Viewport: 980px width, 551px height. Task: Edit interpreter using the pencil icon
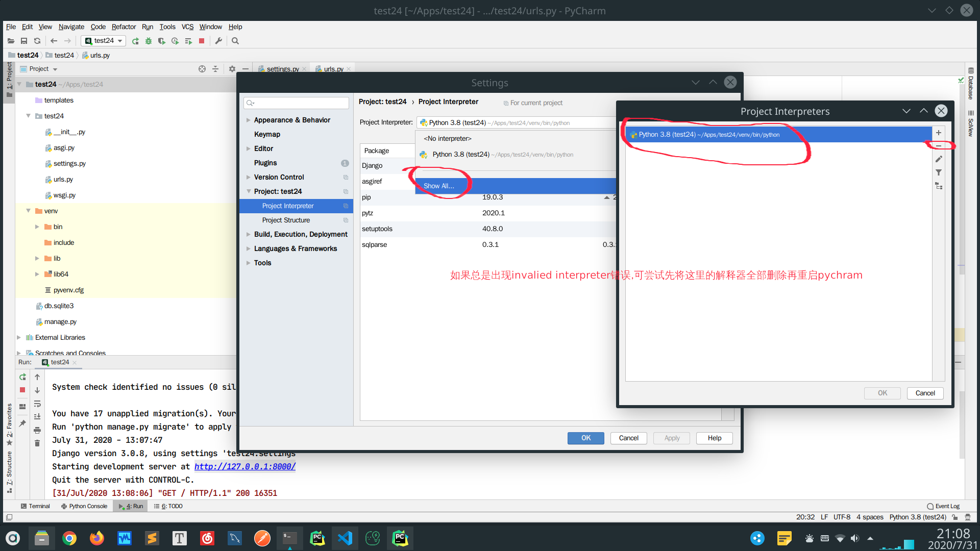click(x=938, y=159)
